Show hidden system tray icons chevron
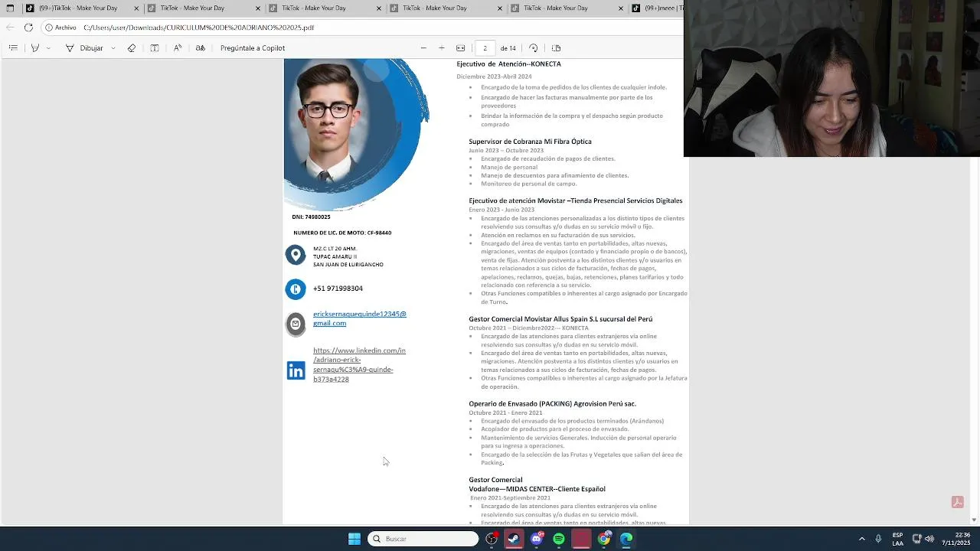This screenshot has width=980, height=551. coord(861,539)
